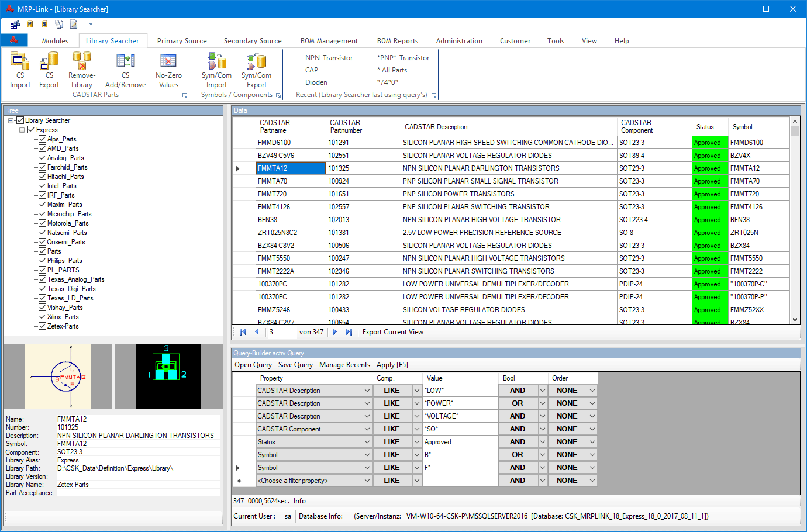
Task: Go to next record arrow
Action: pos(335,332)
